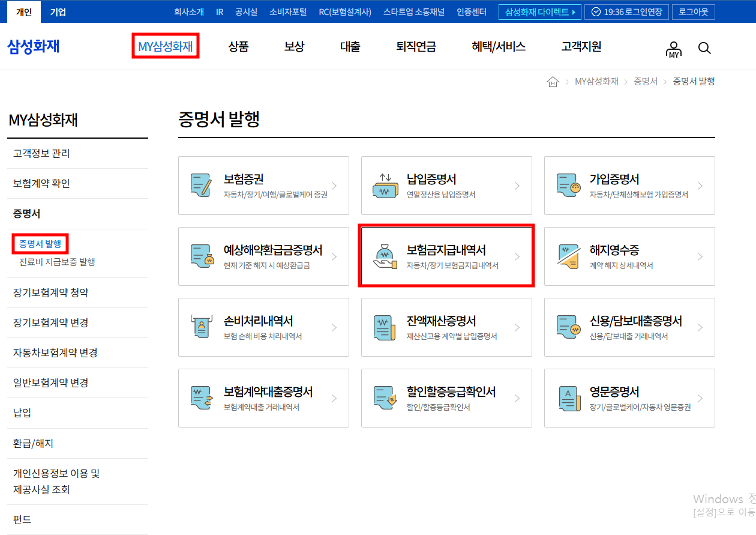Open the 가입증명서 card chevron arrow
Screen dimensions: 756x535
point(700,186)
